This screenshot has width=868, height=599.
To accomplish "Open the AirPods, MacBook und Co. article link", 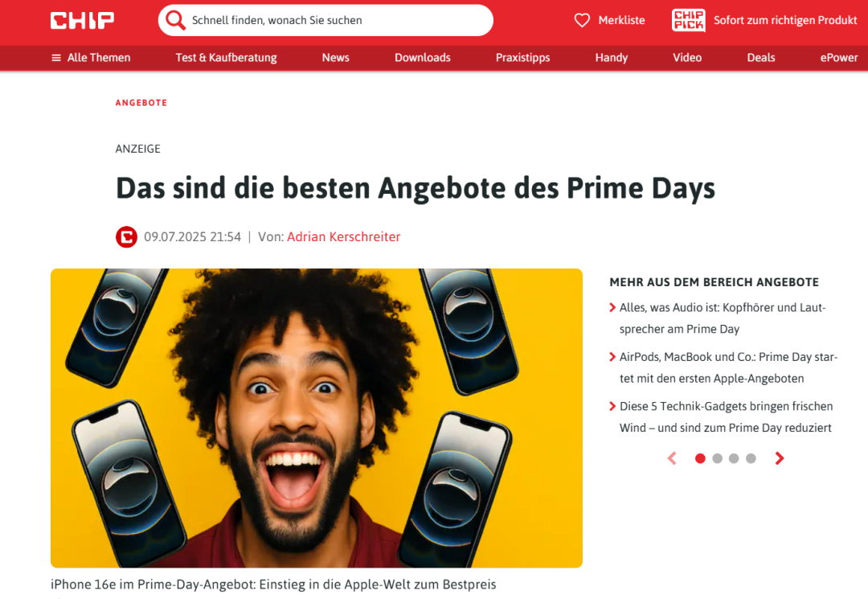I will pyautogui.click(x=728, y=367).
